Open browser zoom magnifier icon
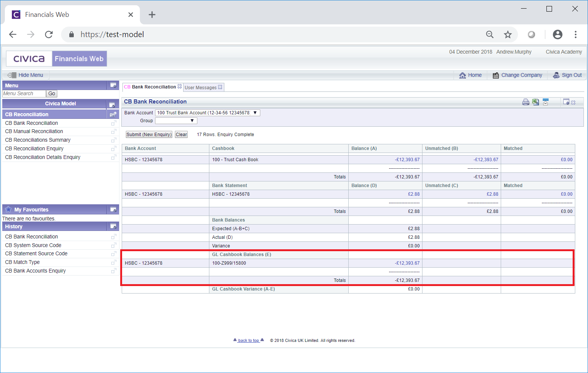Image resolution: width=588 pixels, height=373 pixels. 490,34
